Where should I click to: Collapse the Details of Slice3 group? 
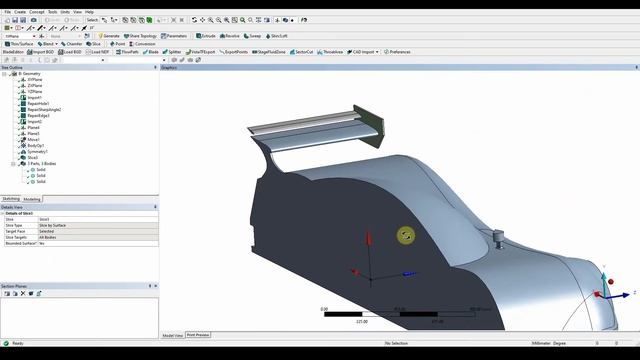pos(2,213)
